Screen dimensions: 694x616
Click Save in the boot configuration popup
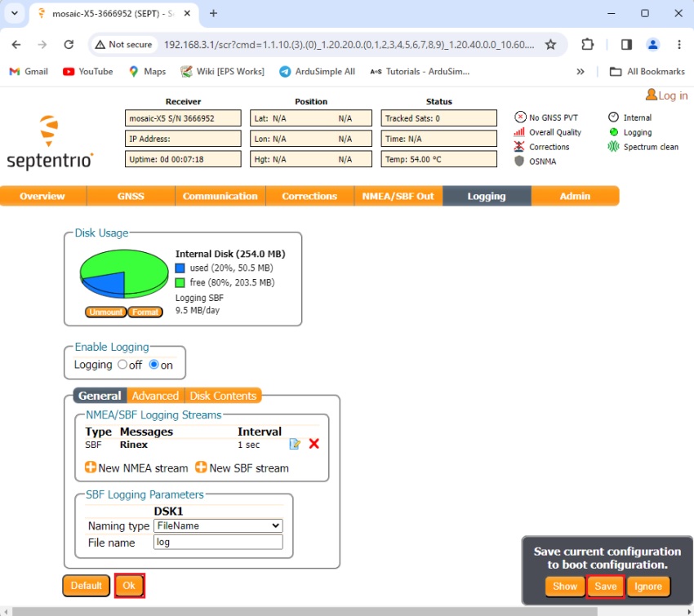(606, 587)
